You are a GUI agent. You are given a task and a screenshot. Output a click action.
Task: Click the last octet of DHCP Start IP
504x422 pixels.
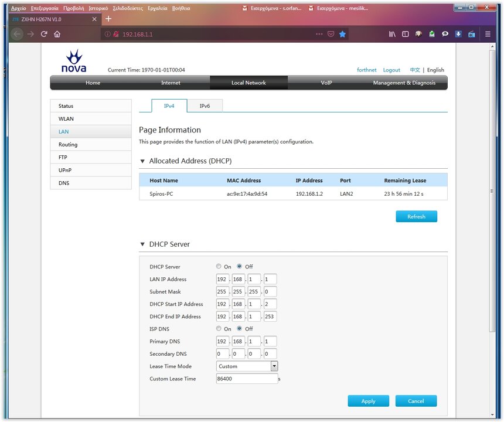tap(270, 304)
